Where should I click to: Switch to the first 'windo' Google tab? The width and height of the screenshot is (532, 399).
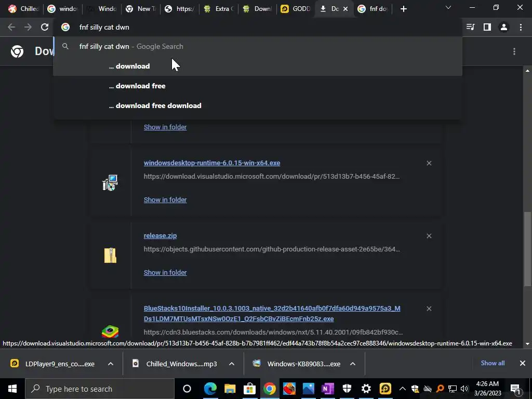[63, 9]
